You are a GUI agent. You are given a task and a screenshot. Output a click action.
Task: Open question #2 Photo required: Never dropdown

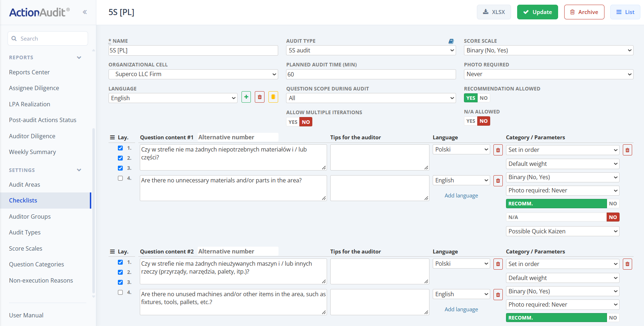(563, 304)
